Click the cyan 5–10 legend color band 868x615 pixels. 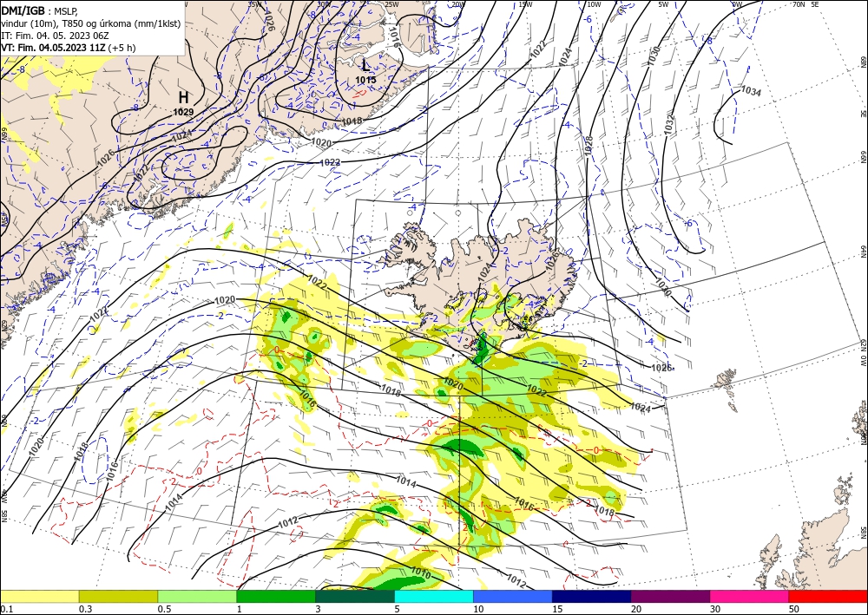(x=434, y=596)
